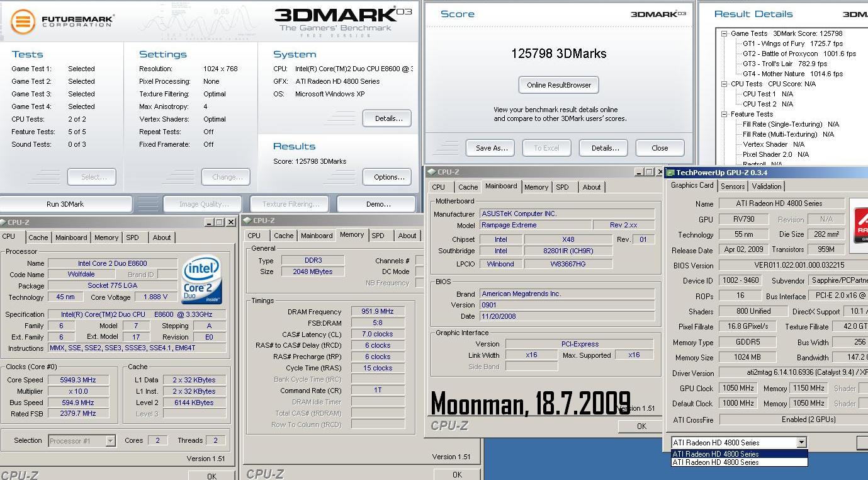Collapse the CPU Tests tree node
Screen dimensions: 868x480
724,84
